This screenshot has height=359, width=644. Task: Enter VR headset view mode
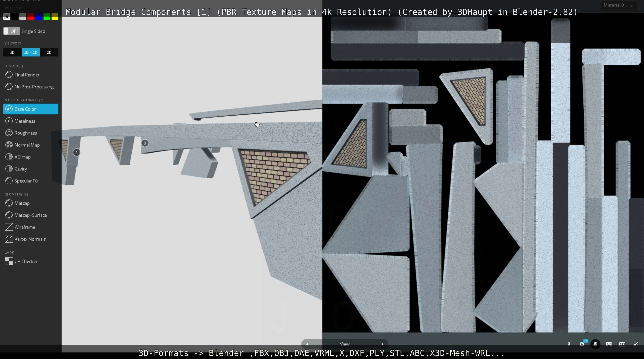pyautogui.click(x=609, y=344)
